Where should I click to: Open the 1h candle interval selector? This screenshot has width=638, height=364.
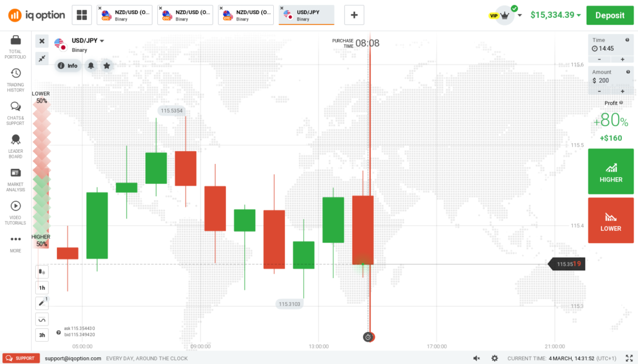pyautogui.click(x=42, y=288)
